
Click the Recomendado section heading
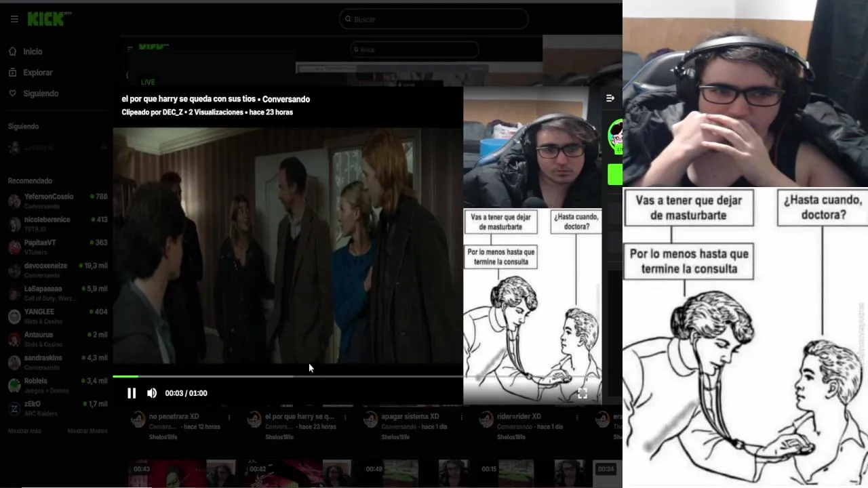pos(30,181)
